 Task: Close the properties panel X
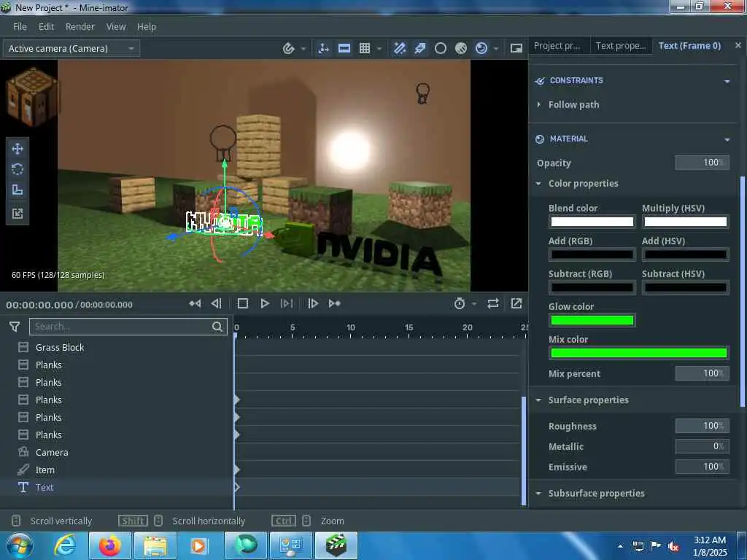pyautogui.click(x=738, y=45)
